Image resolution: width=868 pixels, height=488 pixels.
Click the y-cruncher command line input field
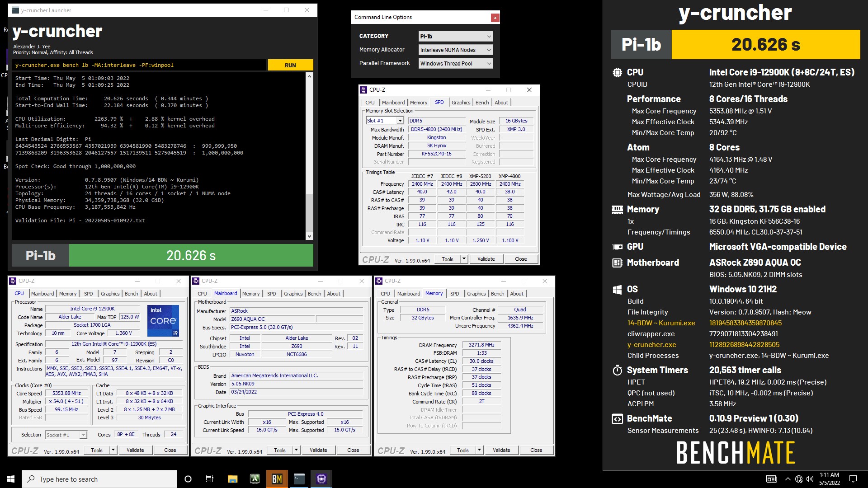pyautogui.click(x=139, y=65)
